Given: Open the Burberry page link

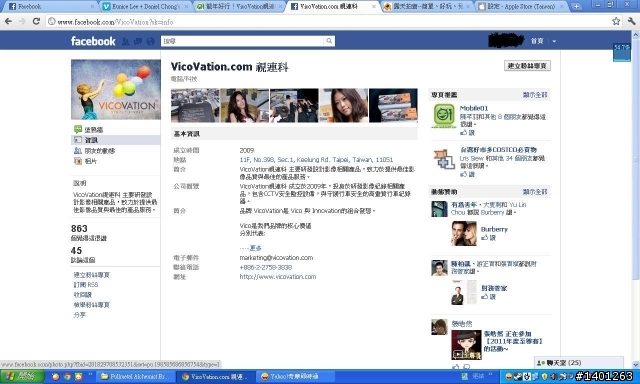Looking at the screenshot, I should click(x=494, y=229).
